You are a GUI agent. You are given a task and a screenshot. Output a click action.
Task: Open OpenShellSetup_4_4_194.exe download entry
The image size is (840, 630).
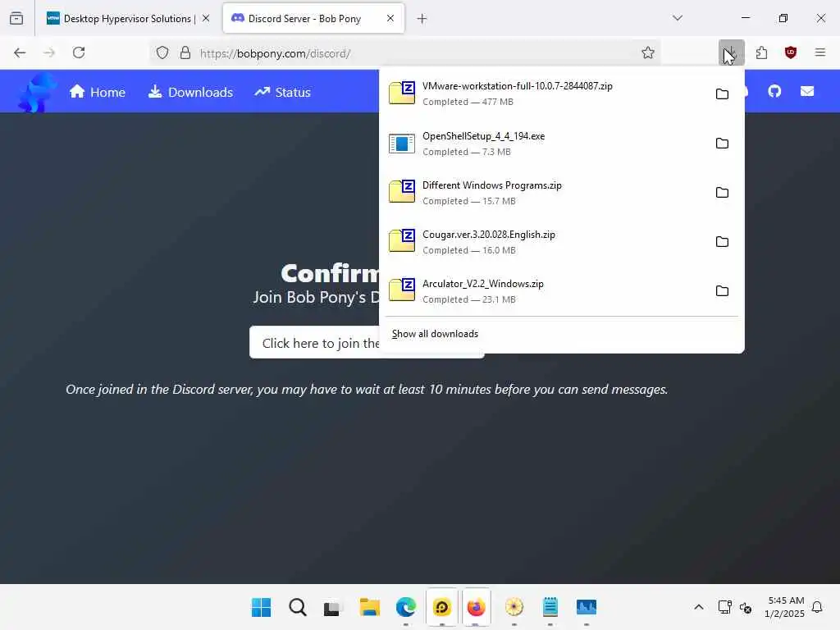pyautogui.click(x=544, y=143)
